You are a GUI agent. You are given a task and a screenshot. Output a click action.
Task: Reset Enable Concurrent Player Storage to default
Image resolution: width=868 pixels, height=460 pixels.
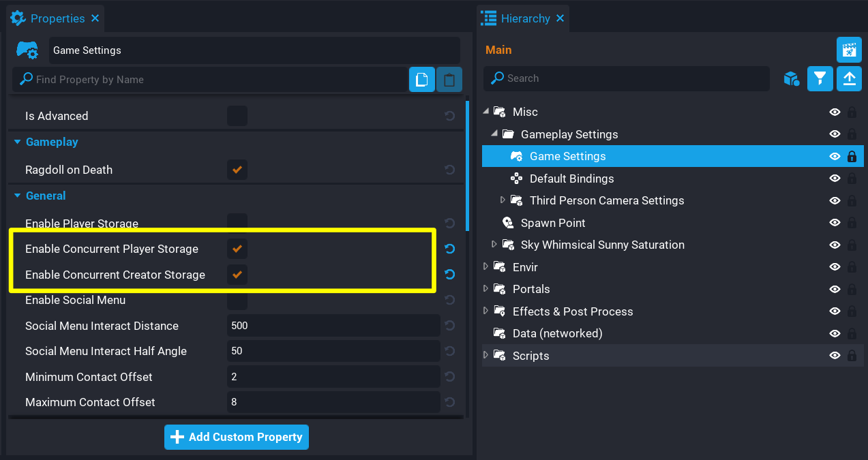(x=449, y=249)
